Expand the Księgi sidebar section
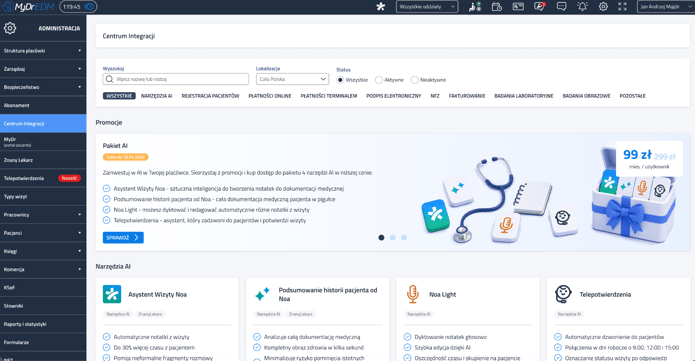Image resolution: width=695 pixels, height=361 pixels. coord(43,251)
